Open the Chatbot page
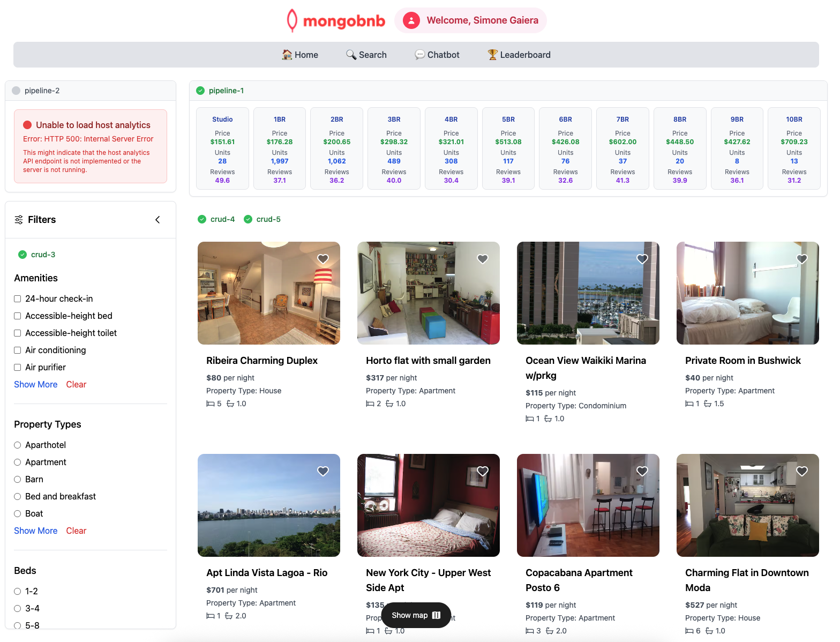 click(437, 55)
